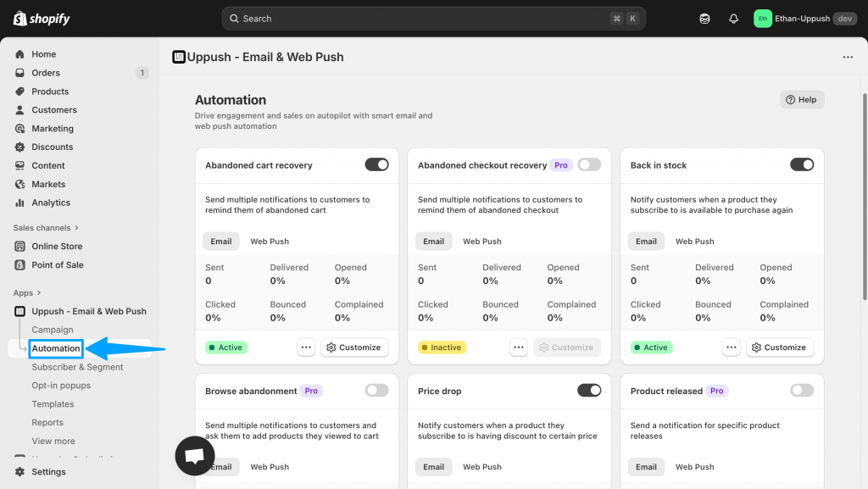The height and width of the screenshot is (489, 868).
Task: Click the Help button
Action: click(801, 99)
